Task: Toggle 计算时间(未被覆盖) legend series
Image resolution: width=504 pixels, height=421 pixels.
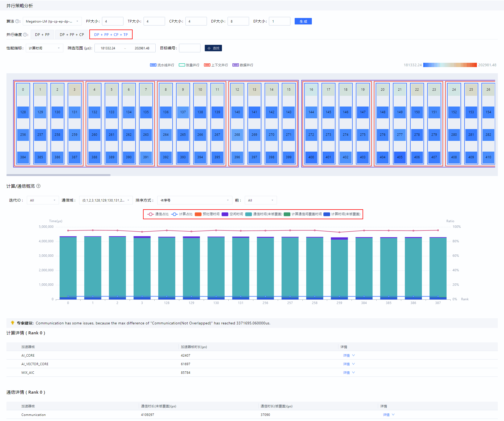Action: pos(342,214)
